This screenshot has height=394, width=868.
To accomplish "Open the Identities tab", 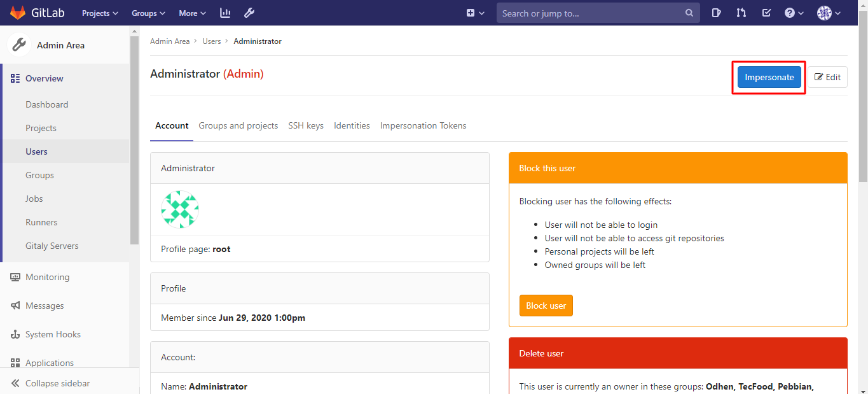I will pyautogui.click(x=352, y=126).
